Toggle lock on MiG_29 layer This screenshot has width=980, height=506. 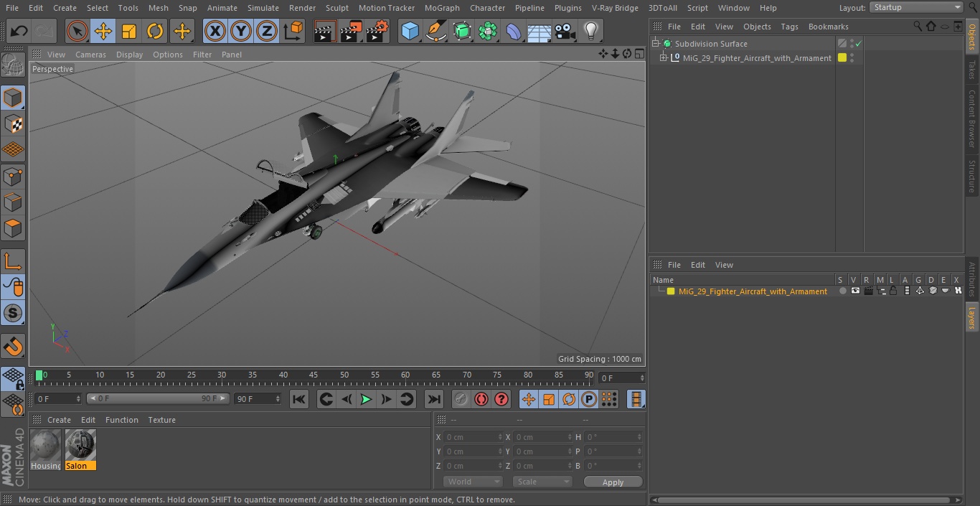(893, 291)
